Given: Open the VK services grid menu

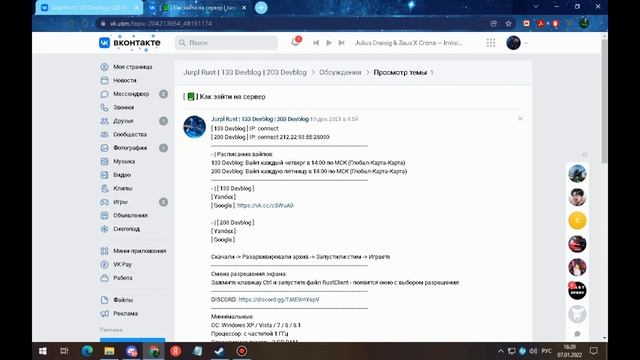Looking at the screenshot, I should pyautogui.click(x=491, y=43).
